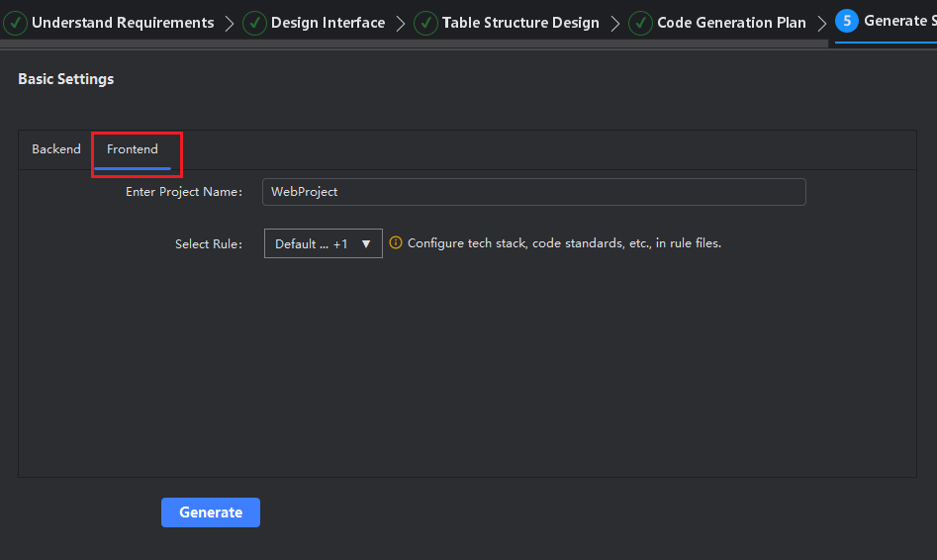Viewport: 937px width, 560px height.
Task: Click the 'Default ...' selected rule text
Action: [295, 244]
